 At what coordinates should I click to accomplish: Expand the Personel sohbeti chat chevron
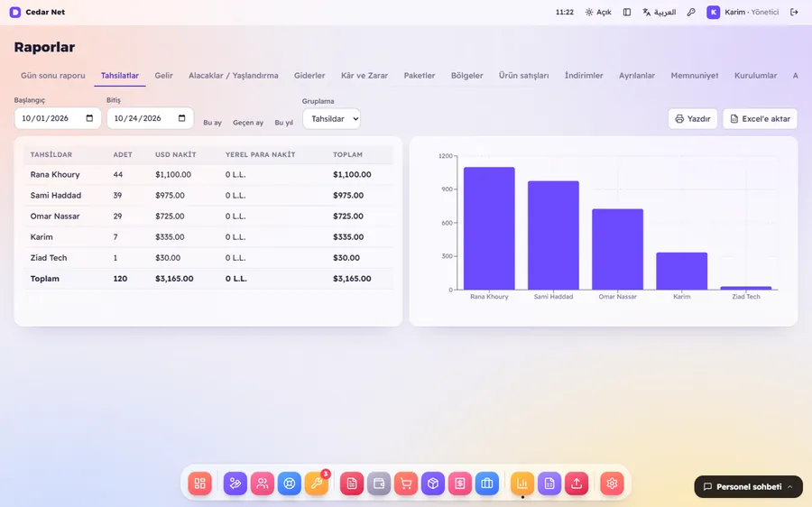(790, 487)
